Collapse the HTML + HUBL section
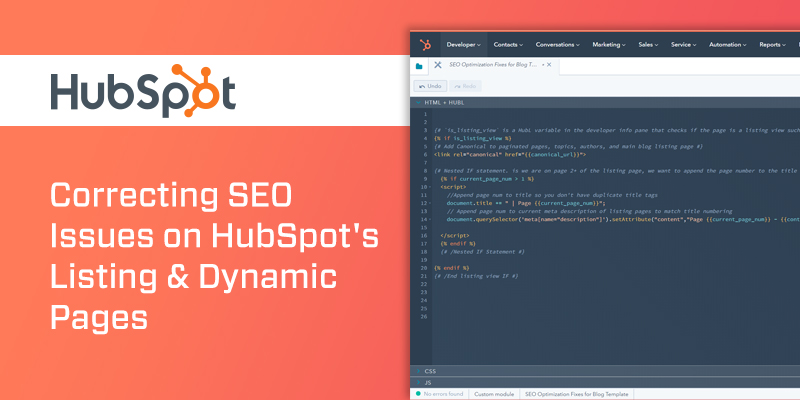The width and height of the screenshot is (800, 400). pyautogui.click(x=418, y=103)
